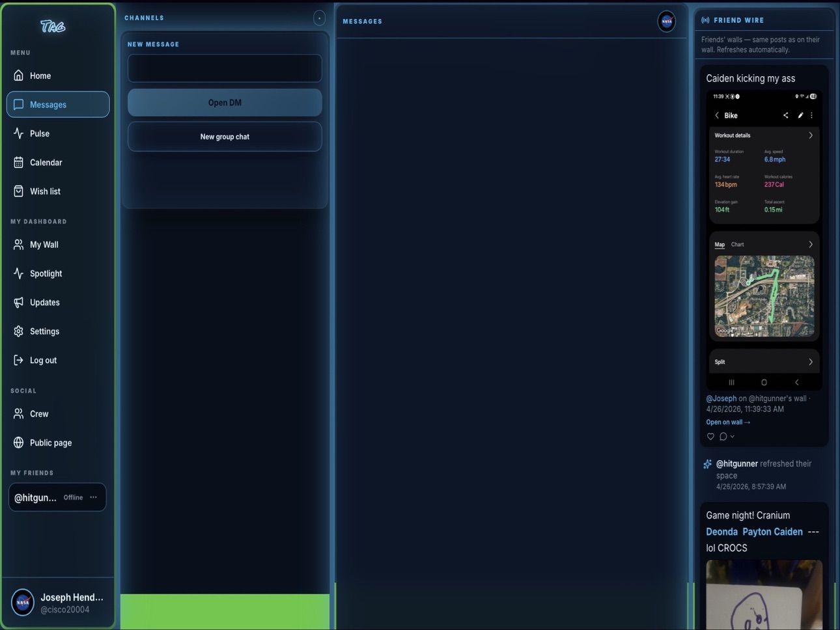Click the "4/26/2026, 8:57:39 AM" timestamp
The width and height of the screenshot is (840, 630).
[x=751, y=487]
